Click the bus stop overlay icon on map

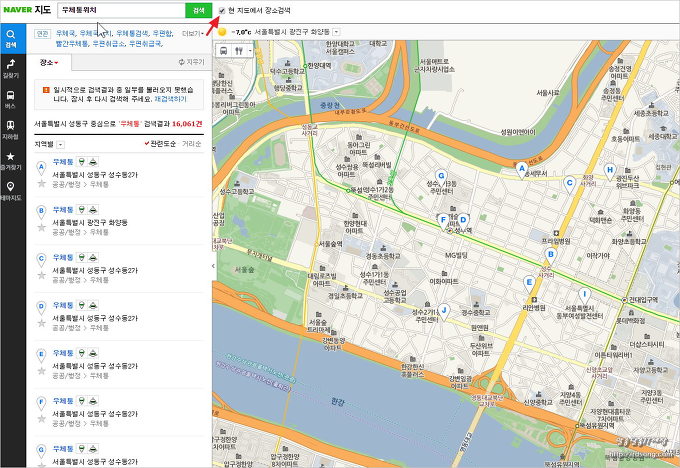[x=224, y=50]
